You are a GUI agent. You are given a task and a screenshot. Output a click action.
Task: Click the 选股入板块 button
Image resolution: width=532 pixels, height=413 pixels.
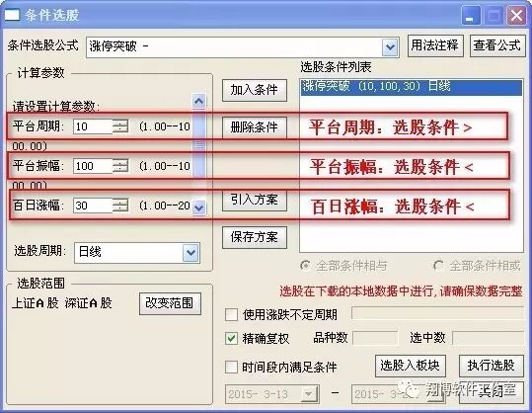click(411, 366)
